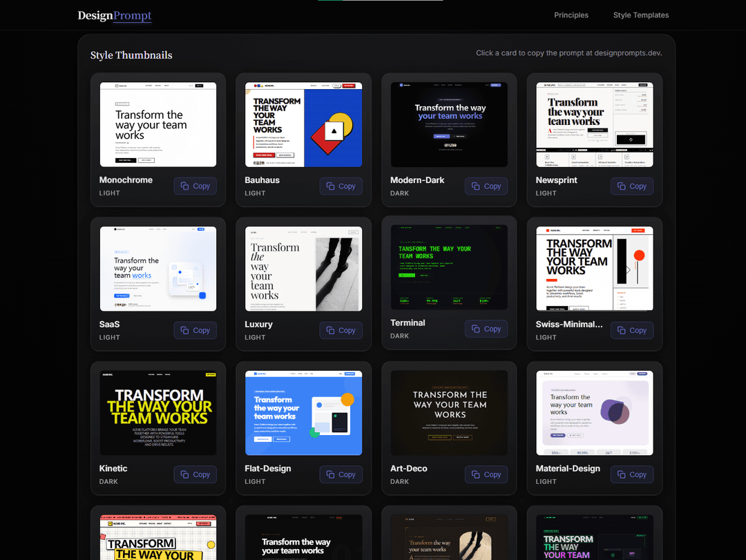
Task: Choose the Luxury thumbnail preview
Action: (303, 269)
